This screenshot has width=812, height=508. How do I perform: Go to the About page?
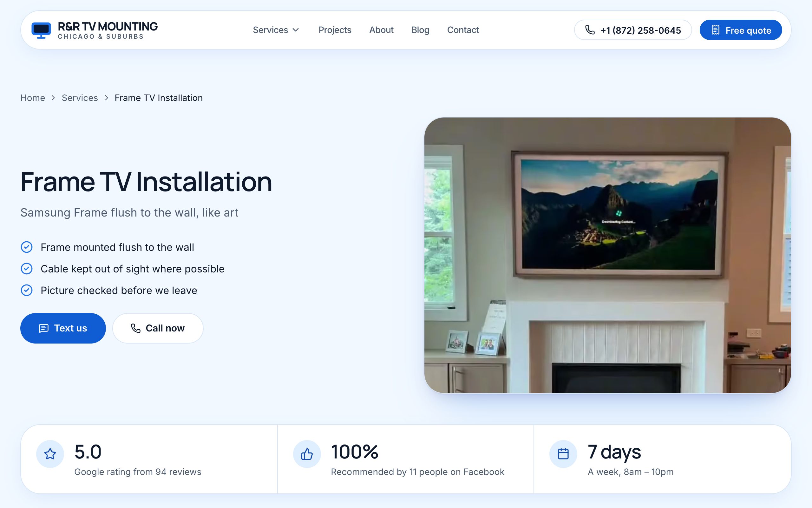click(x=381, y=30)
